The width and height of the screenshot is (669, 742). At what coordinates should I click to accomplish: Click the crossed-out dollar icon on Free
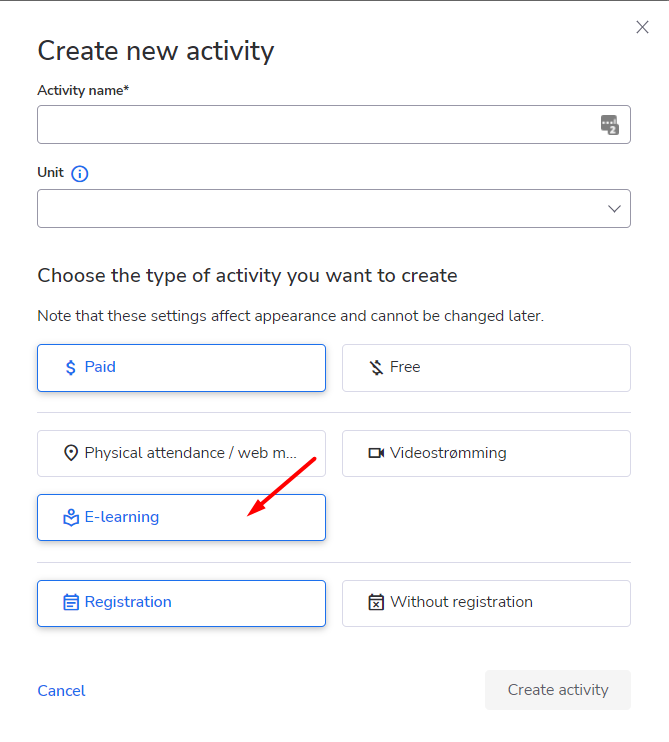(x=376, y=368)
